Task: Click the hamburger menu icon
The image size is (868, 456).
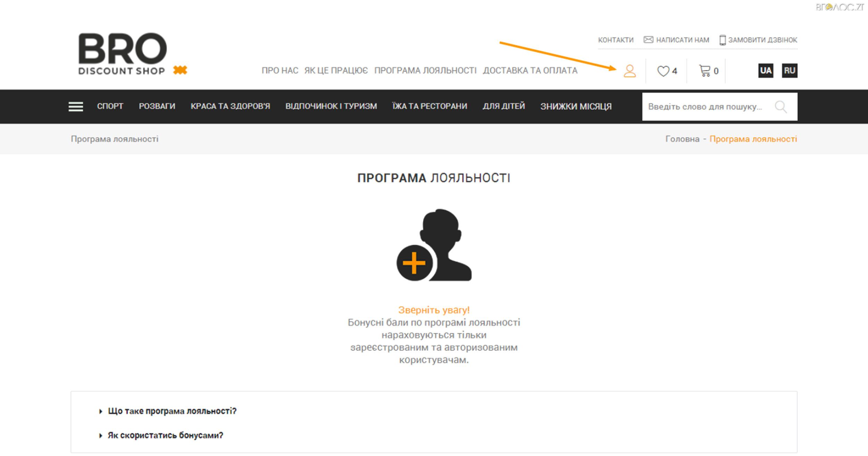Action: pos(76,106)
